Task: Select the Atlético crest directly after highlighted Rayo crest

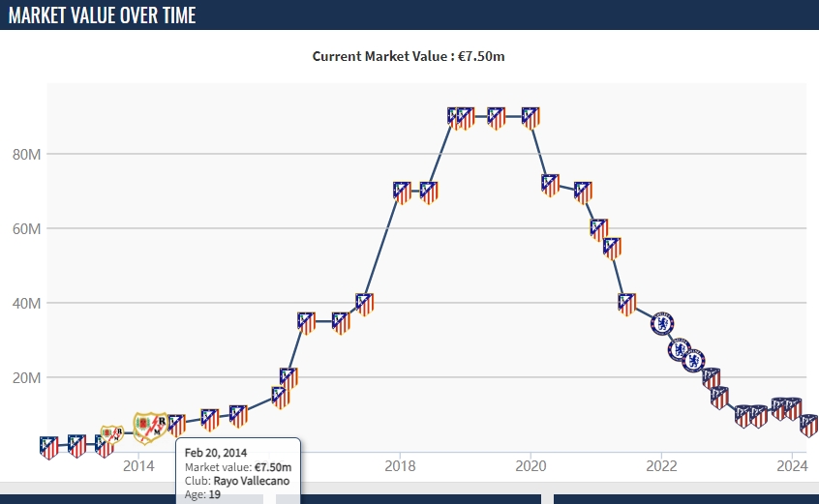Action: (x=176, y=424)
